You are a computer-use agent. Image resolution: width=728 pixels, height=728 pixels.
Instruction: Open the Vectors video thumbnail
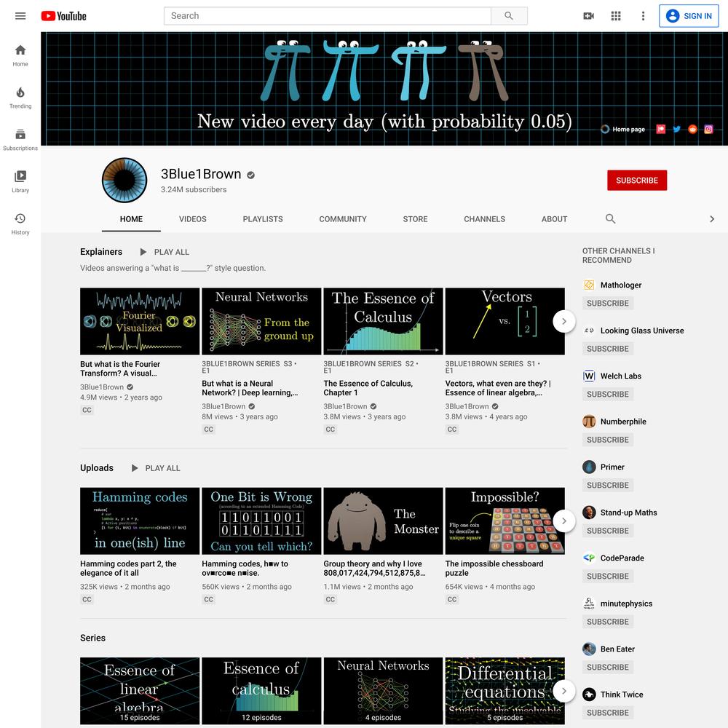coord(505,321)
